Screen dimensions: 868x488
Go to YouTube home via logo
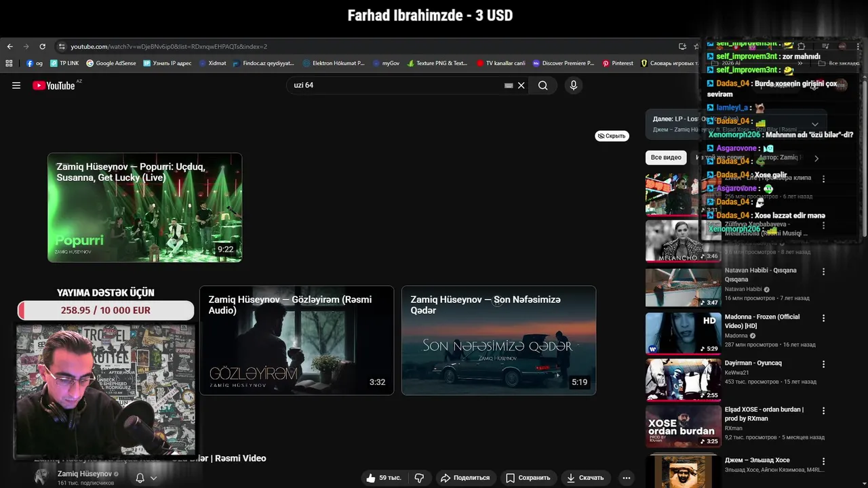(x=54, y=85)
